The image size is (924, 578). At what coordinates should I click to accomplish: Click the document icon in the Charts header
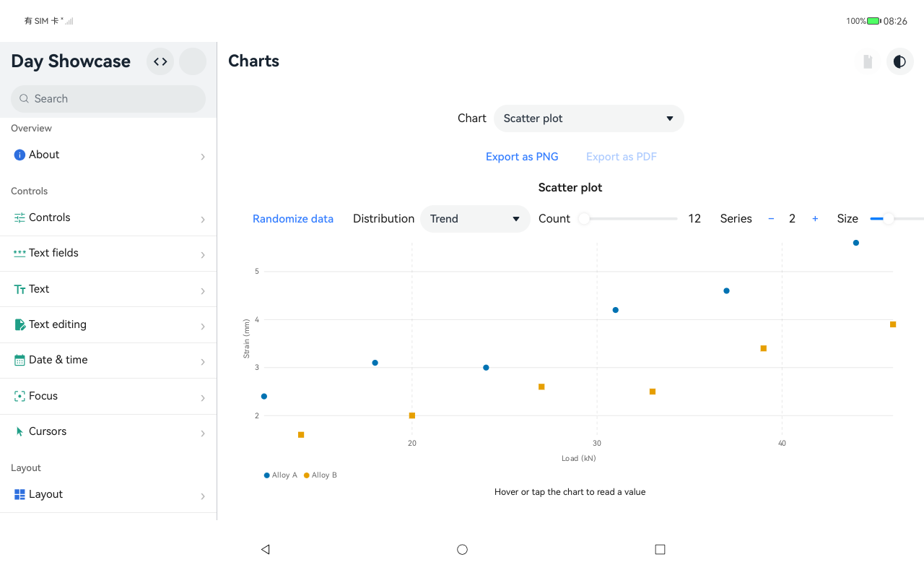click(868, 61)
